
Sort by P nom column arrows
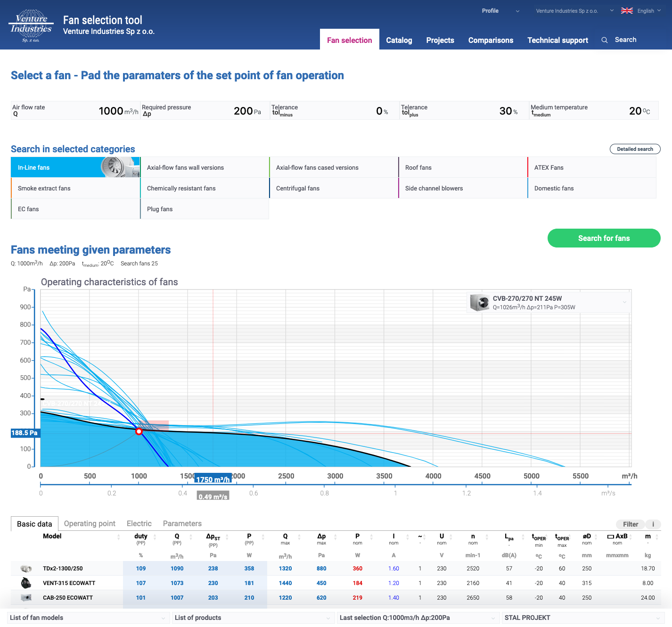coord(371,537)
